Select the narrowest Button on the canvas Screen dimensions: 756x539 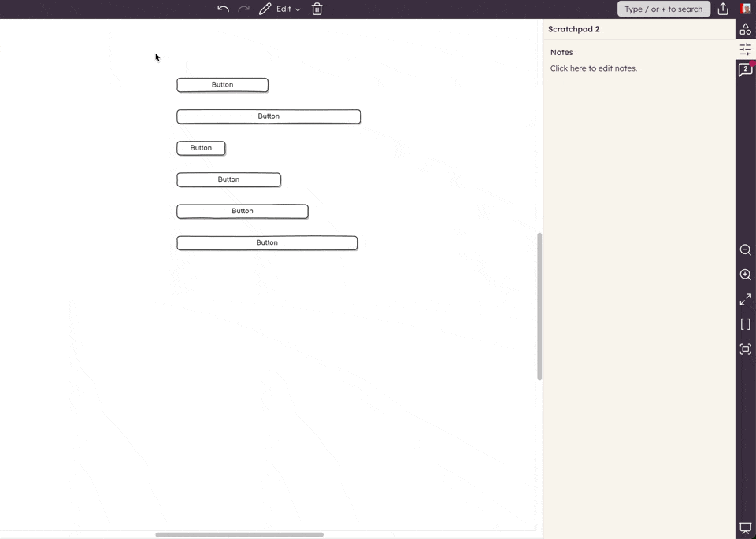click(201, 148)
